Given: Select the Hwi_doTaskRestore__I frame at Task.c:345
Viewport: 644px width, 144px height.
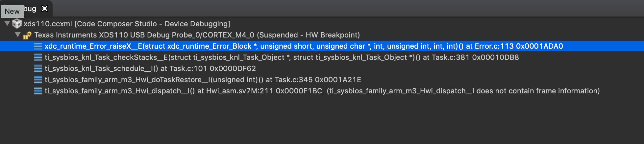Looking at the screenshot, I should tap(203, 80).
